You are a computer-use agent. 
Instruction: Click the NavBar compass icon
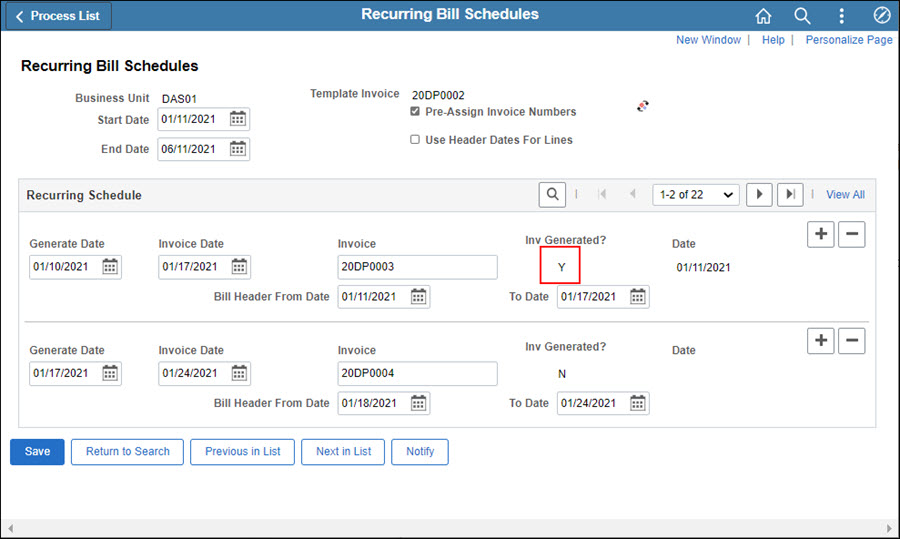pyautogui.click(x=881, y=16)
